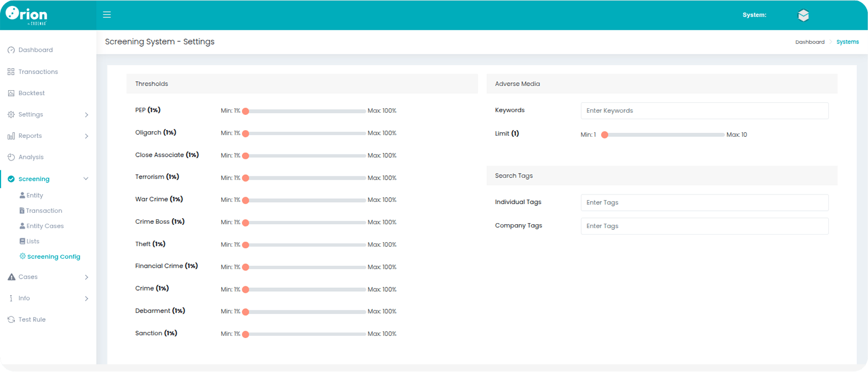
Task: Click the Orion logo
Action: tap(26, 15)
